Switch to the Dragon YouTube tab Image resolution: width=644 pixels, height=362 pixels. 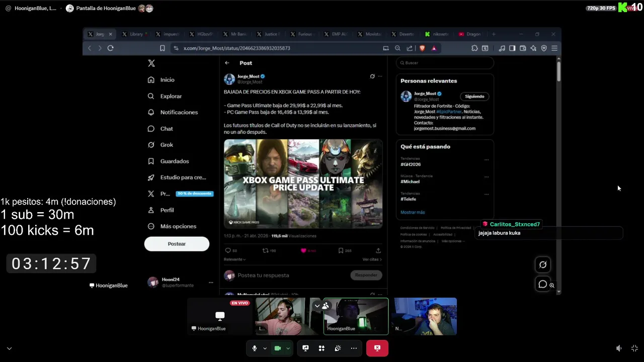(471, 34)
